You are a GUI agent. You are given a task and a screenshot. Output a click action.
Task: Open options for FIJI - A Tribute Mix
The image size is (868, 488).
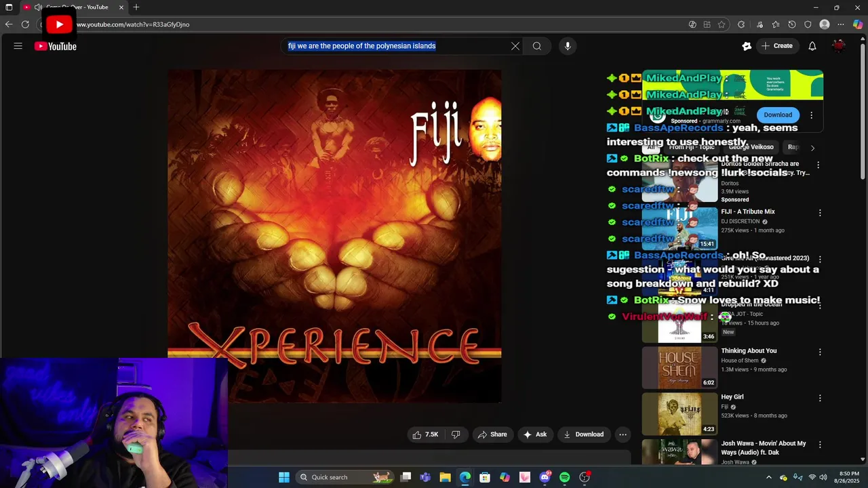click(x=820, y=213)
